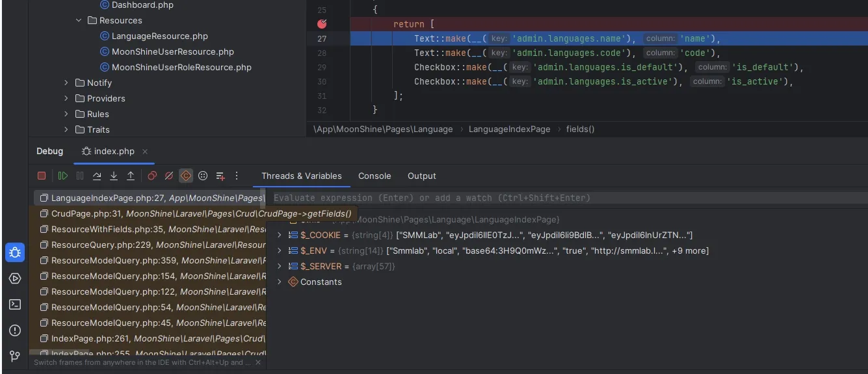
Task: Resume program execution
Action: [x=63, y=176]
